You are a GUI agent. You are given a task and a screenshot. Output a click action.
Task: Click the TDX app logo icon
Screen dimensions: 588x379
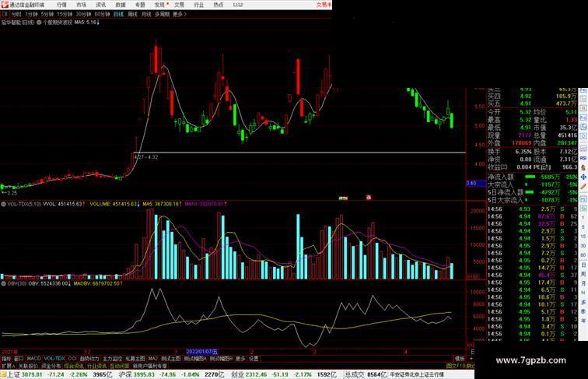coord(5,5)
